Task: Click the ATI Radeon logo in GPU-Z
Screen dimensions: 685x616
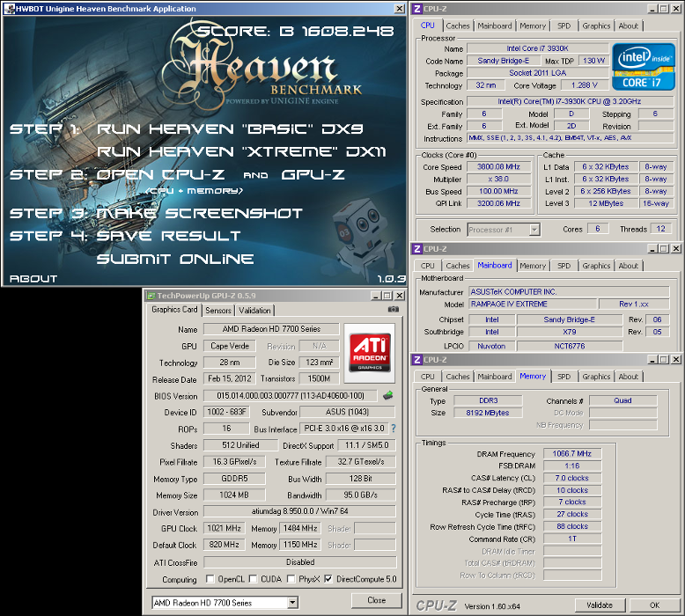Action: (x=370, y=353)
